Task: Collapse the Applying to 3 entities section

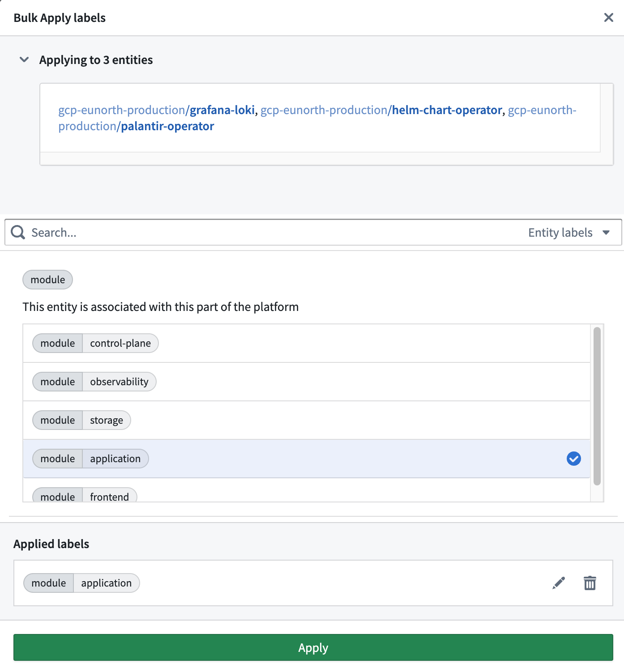Action: (x=24, y=60)
